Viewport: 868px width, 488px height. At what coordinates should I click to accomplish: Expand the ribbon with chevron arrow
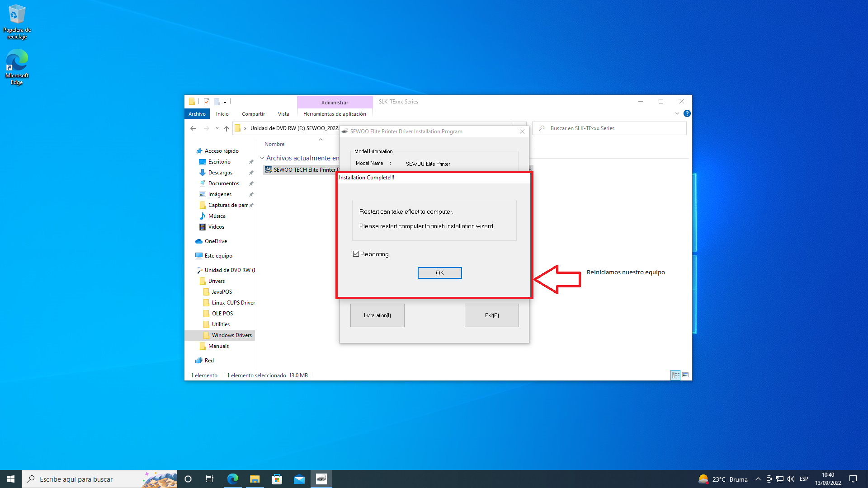(677, 113)
